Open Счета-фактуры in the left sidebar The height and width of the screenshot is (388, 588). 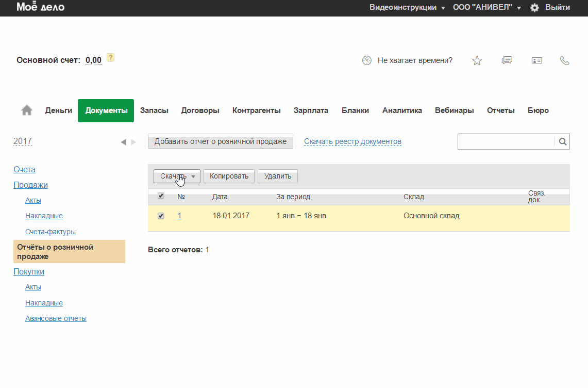(51, 232)
